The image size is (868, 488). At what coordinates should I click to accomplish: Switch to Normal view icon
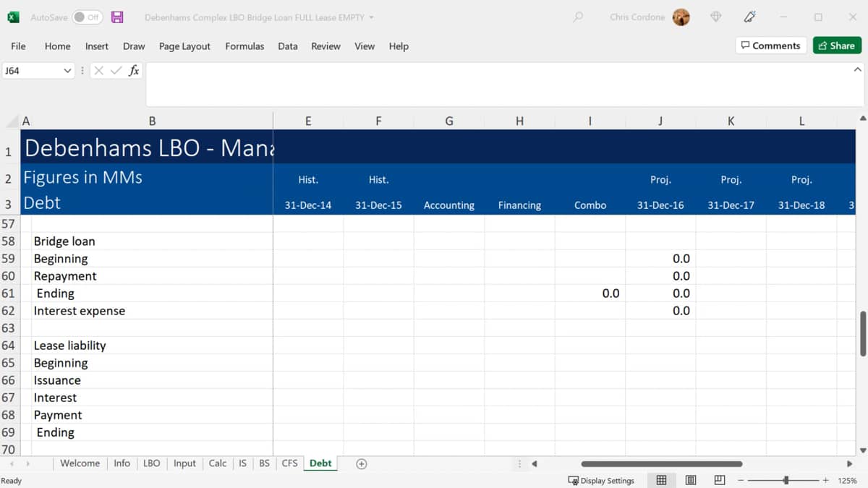[661, 481]
